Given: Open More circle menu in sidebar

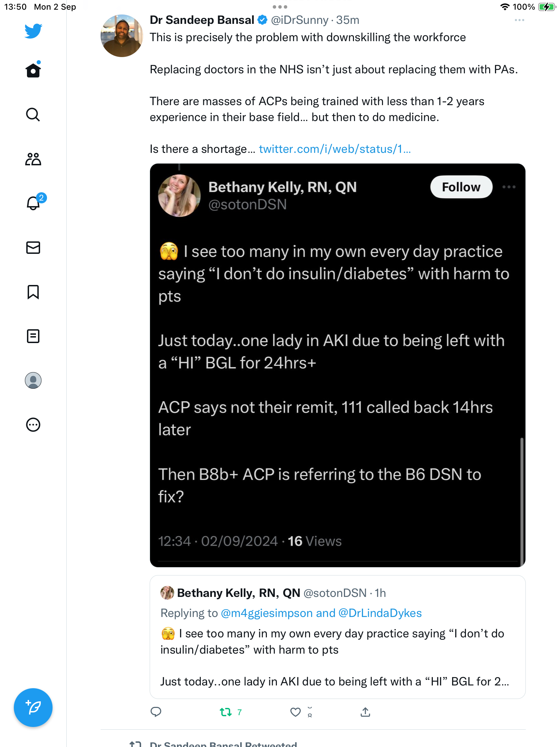Looking at the screenshot, I should point(33,425).
